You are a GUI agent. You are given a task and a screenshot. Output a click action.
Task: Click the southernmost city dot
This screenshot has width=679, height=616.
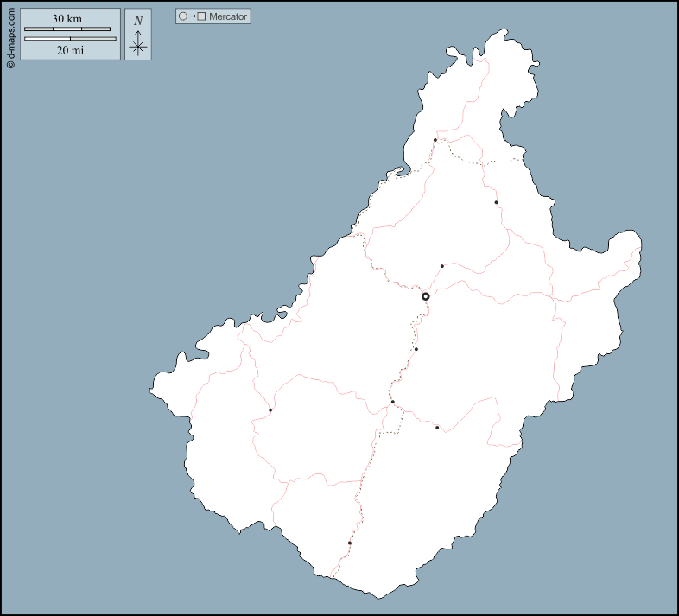click(x=349, y=543)
